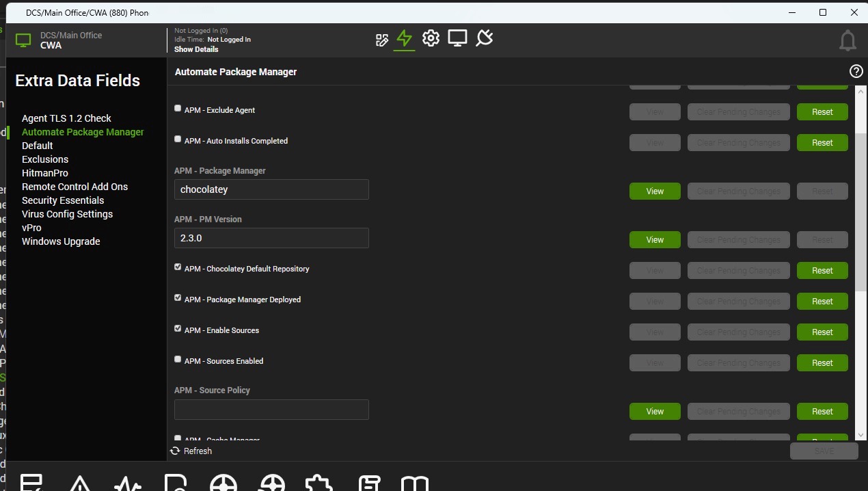
Task: Click the warning triangle icon in bottom bar
Action: (x=80, y=483)
